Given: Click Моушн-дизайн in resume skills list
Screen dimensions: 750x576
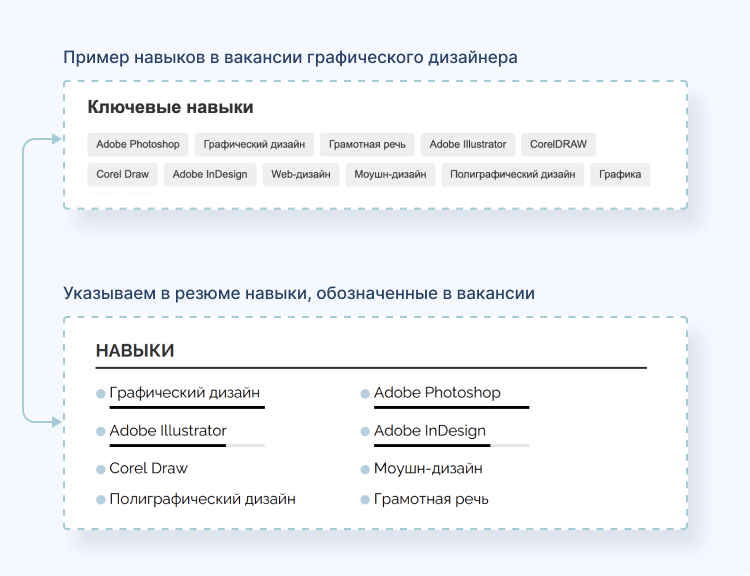Looking at the screenshot, I should tap(428, 468).
